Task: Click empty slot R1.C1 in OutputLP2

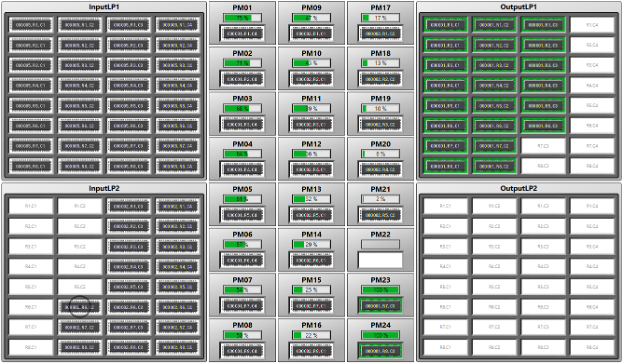Action: pos(445,206)
